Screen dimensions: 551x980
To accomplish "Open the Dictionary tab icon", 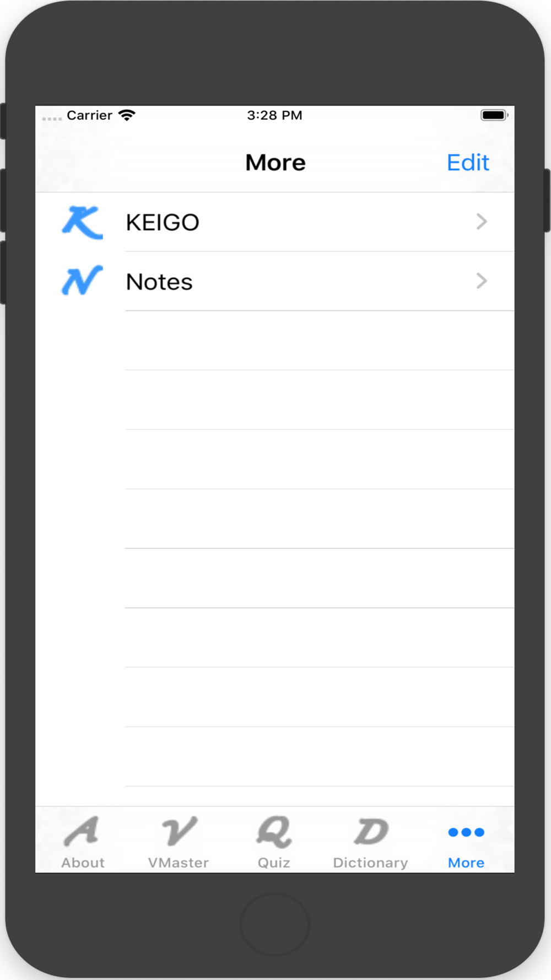I will pos(370,831).
